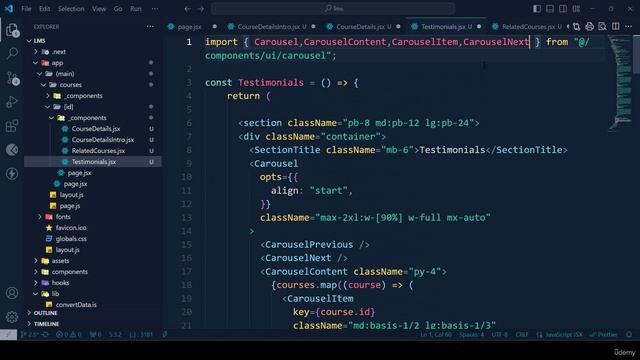Click the Ln 1, Col 60 cursor position

(436, 335)
